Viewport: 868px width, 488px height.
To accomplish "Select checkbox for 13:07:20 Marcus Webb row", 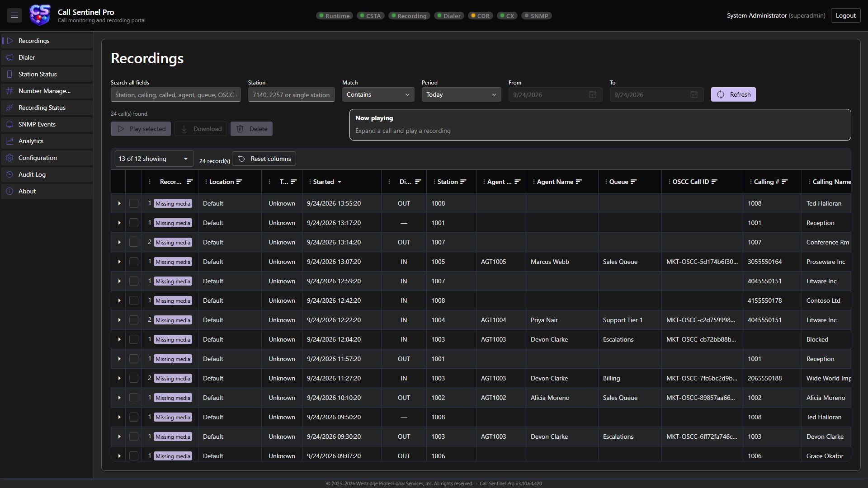I will [134, 262].
